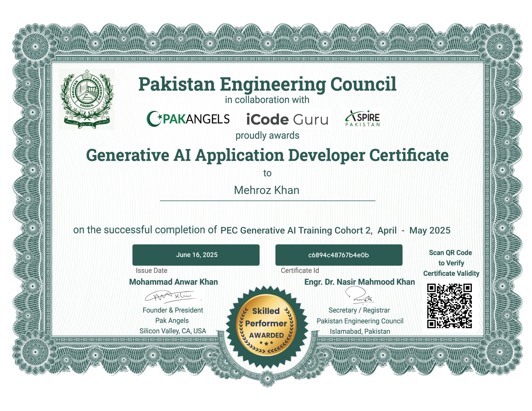Click the June 16, 2025 date box
This screenshot has width=532, height=411.
(196, 255)
